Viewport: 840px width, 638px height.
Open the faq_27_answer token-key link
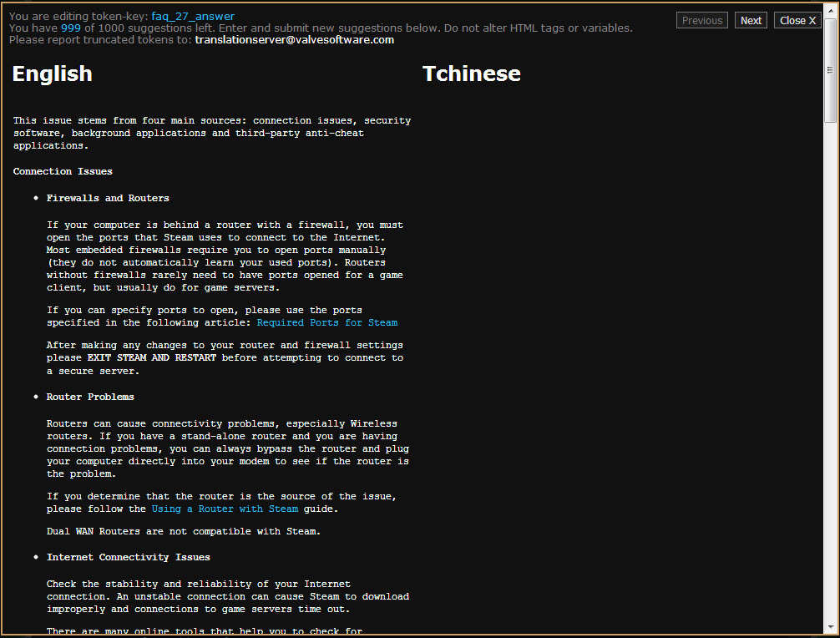click(193, 16)
